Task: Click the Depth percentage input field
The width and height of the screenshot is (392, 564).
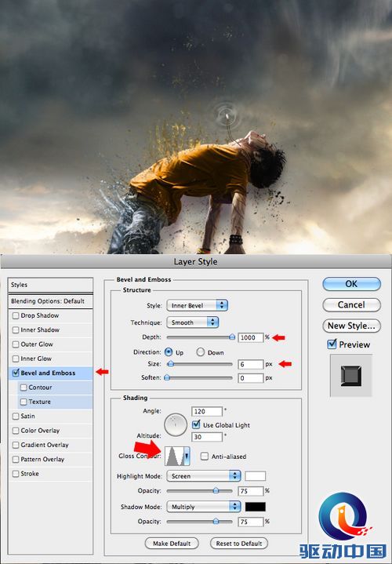Action: point(250,337)
